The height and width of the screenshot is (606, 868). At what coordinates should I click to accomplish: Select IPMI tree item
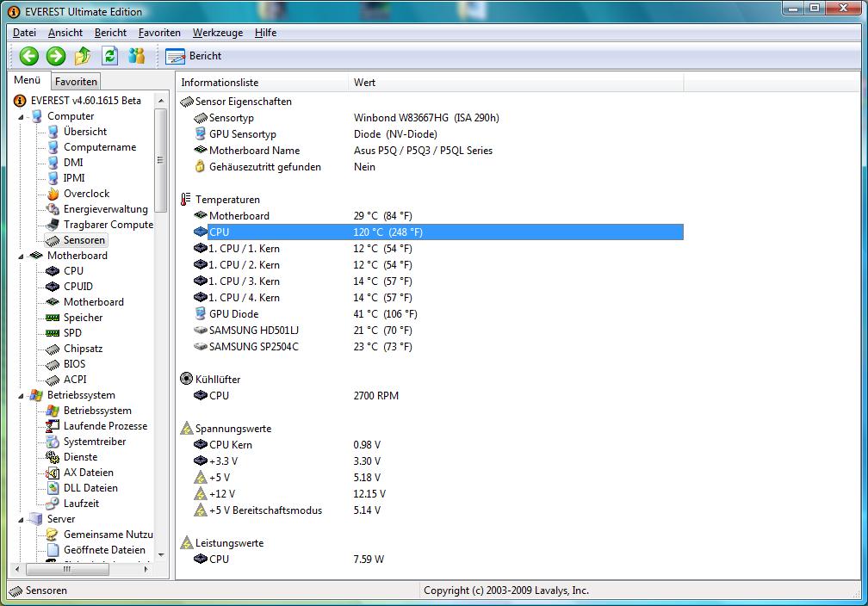pyautogui.click(x=74, y=178)
